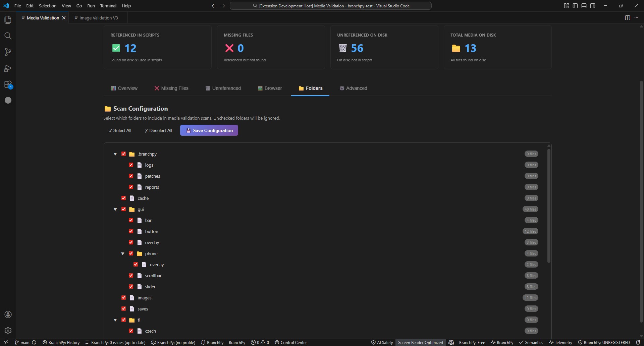644x346 pixels.
Task: Collapse the .branchpy folder tree
Action: pos(115,154)
